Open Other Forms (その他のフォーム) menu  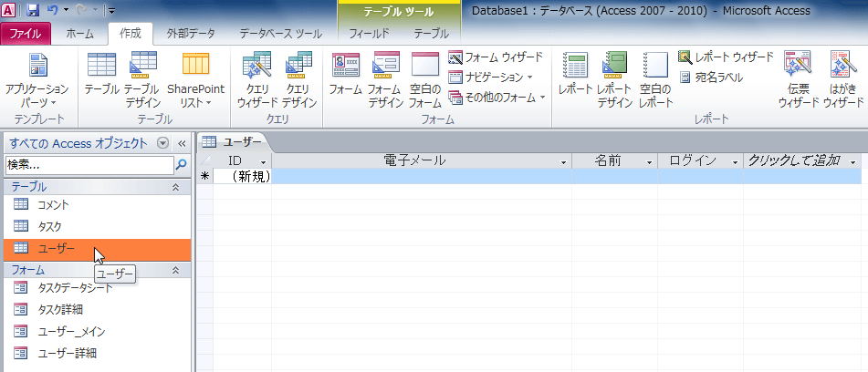tap(497, 98)
